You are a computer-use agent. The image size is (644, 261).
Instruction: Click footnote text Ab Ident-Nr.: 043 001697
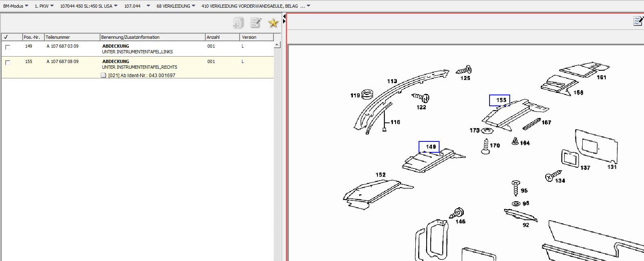148,75
